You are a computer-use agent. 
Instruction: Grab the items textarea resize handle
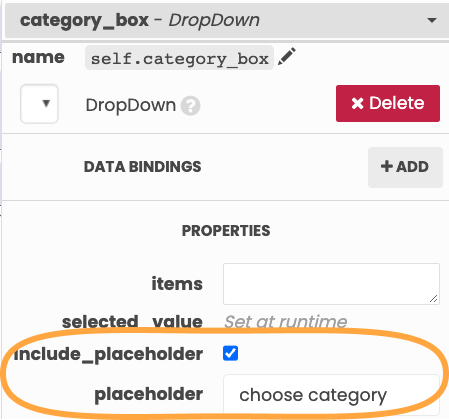click(434, 299)
